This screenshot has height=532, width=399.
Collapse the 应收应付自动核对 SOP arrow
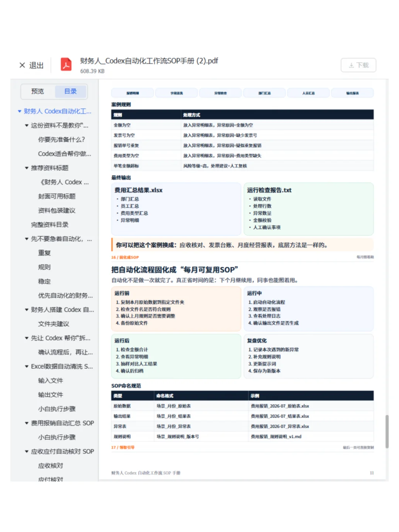click(x=27, y=452)
